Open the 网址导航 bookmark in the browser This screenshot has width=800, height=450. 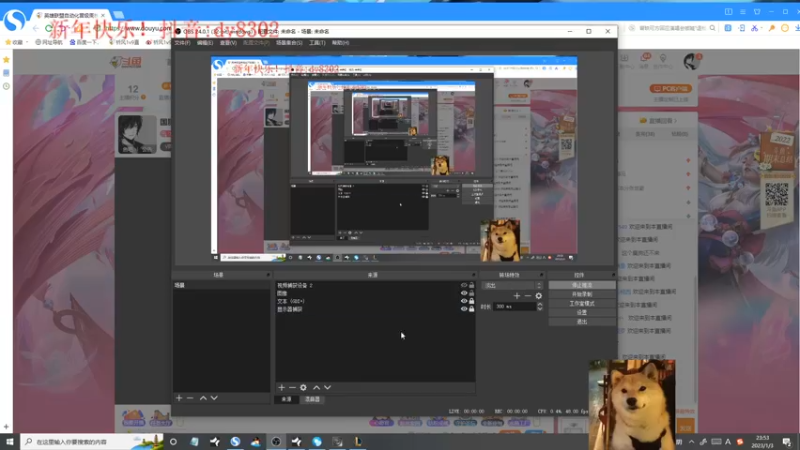49,42
